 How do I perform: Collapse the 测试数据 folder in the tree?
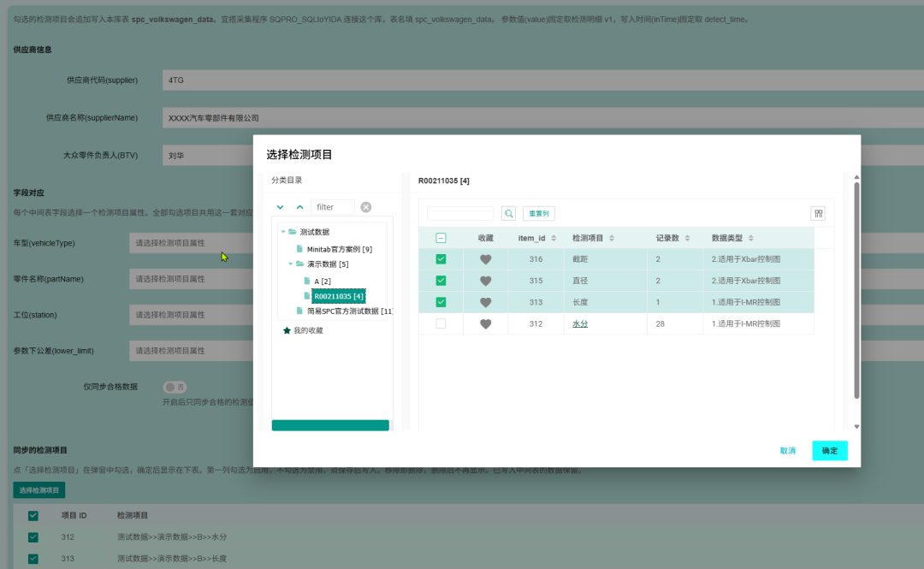coord(283,232)
